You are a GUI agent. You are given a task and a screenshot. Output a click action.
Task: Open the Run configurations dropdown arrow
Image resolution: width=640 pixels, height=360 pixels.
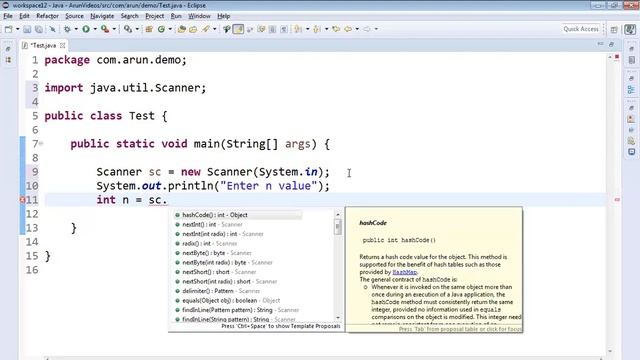click(95, 29)
